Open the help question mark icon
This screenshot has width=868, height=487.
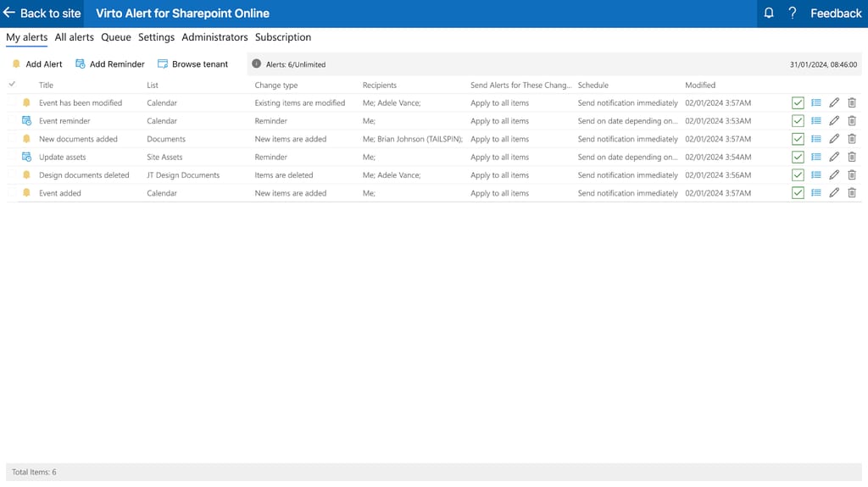(x=793, y=13)
